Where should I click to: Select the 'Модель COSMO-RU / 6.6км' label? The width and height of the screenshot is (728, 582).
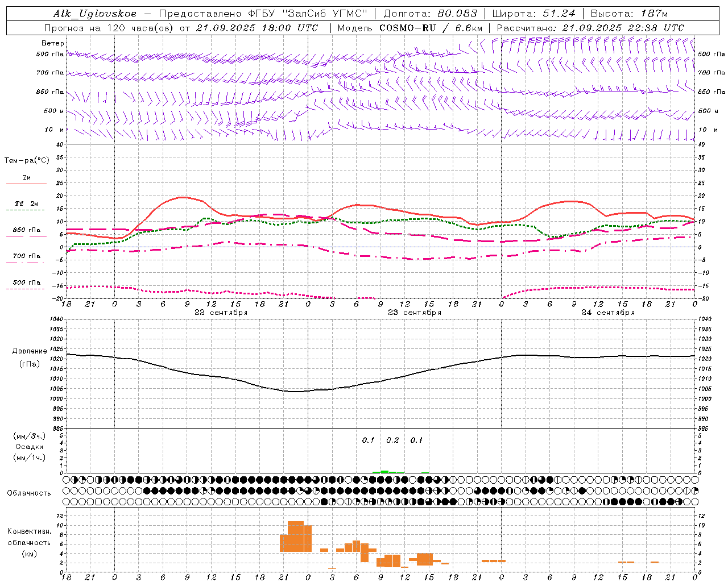click(410, 28)
